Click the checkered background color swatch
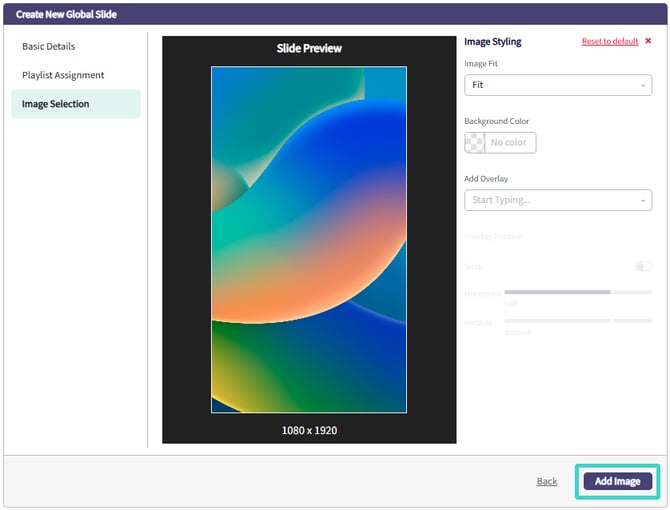Viewport: 670px width, 510px height. [475, 143]
